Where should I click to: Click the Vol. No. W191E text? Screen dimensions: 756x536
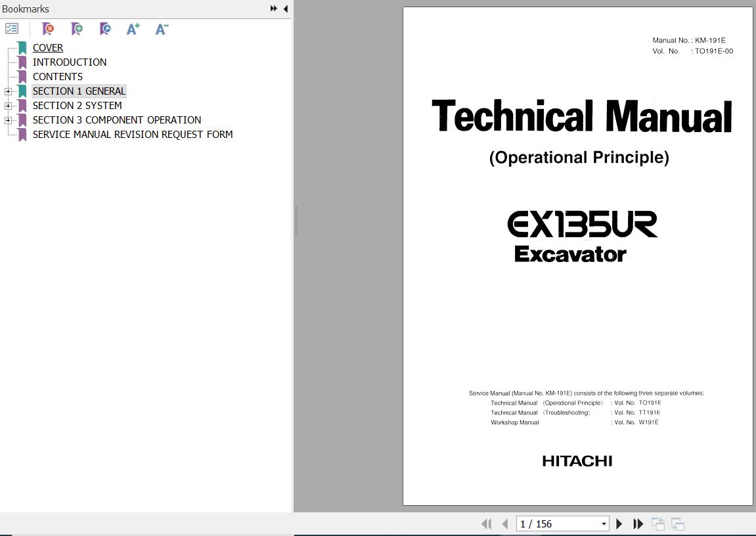tap(635, 422)
